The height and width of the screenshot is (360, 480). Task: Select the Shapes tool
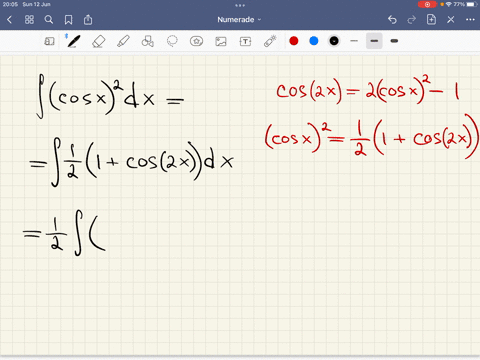147,41
